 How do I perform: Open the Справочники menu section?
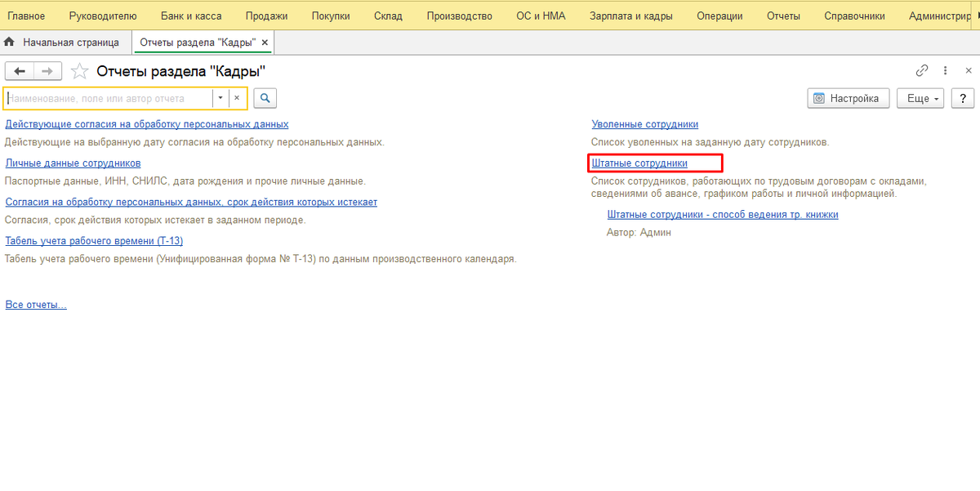click(854, 16)
